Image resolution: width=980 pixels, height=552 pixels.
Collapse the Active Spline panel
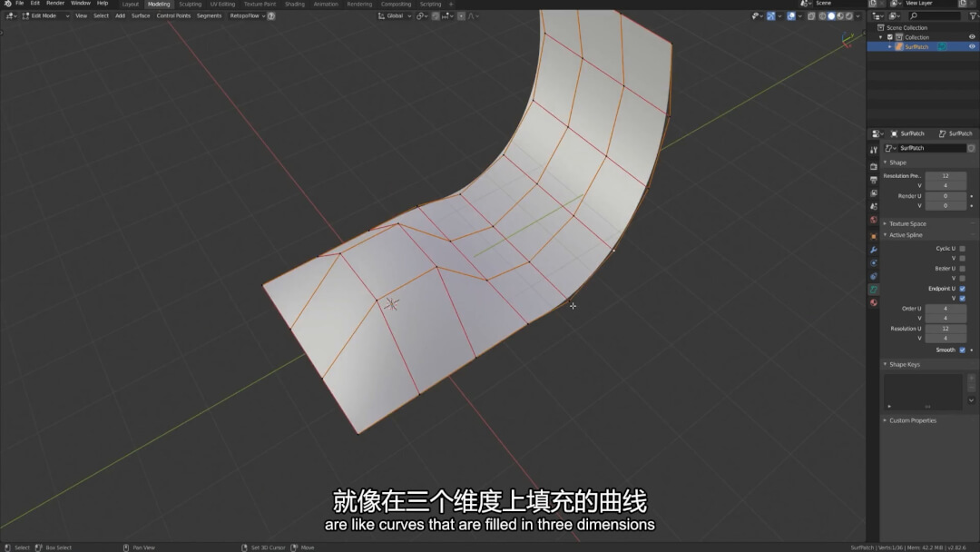[x=906, y=235]
